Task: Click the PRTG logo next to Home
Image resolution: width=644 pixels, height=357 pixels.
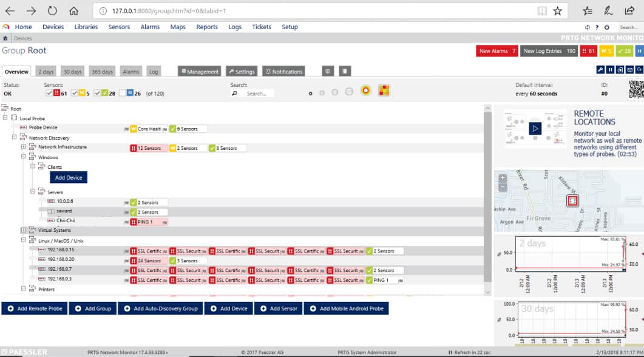Action: (x=5, y=27)
